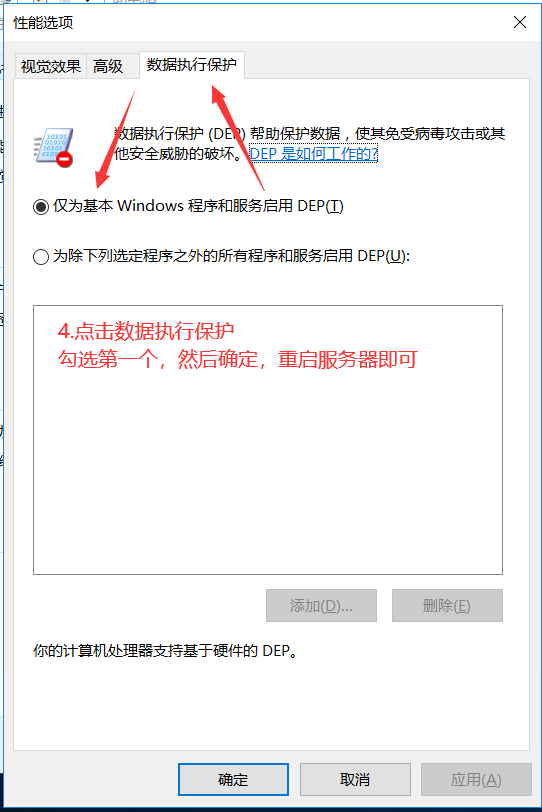Open the DEP 是如何工作的? help link
542x812 pixels.
click(314, 153)
